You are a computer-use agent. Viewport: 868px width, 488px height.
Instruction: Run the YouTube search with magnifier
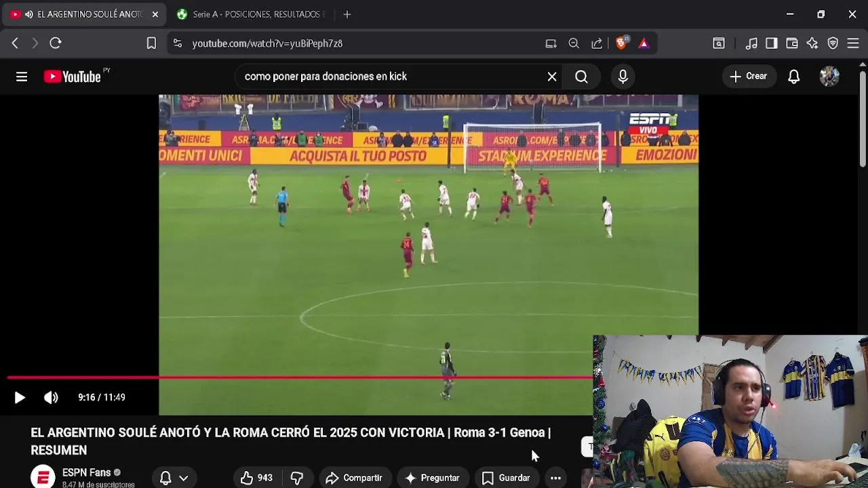click(x=581, y=77)
